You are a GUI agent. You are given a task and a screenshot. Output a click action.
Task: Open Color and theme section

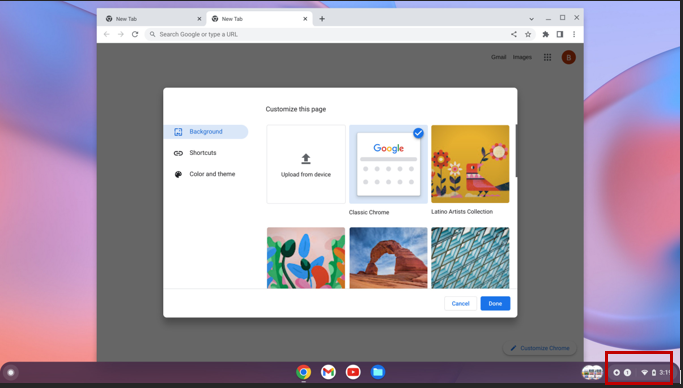[x=206, y=174]
